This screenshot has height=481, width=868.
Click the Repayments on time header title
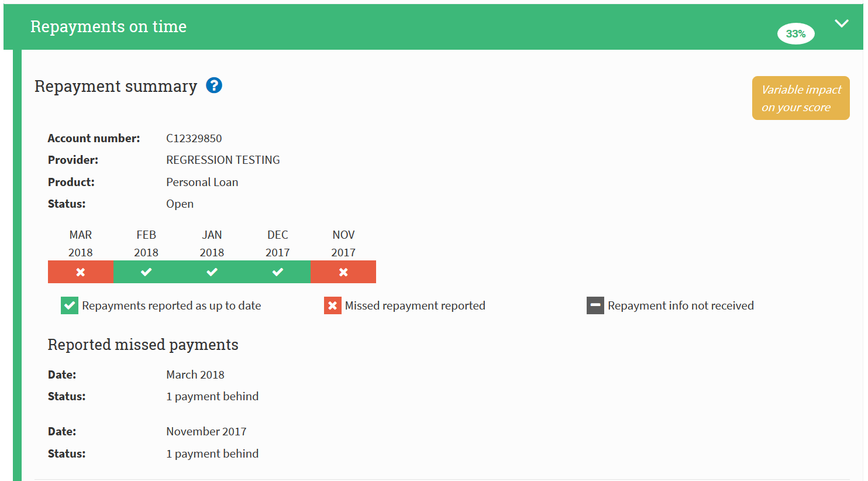click(108, 27)
